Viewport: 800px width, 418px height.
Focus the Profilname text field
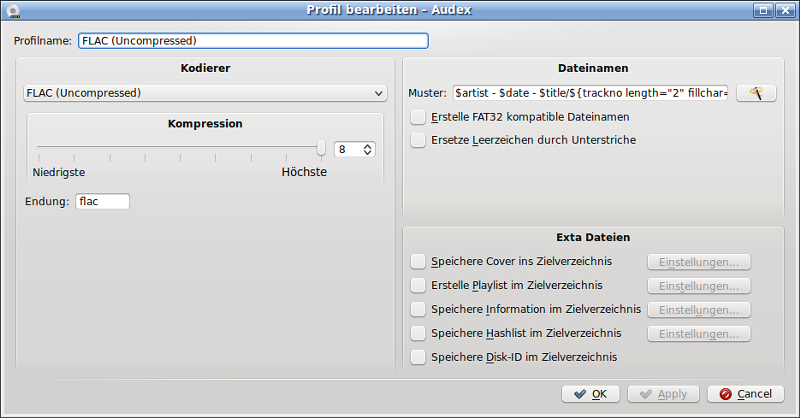pos(253,41)
